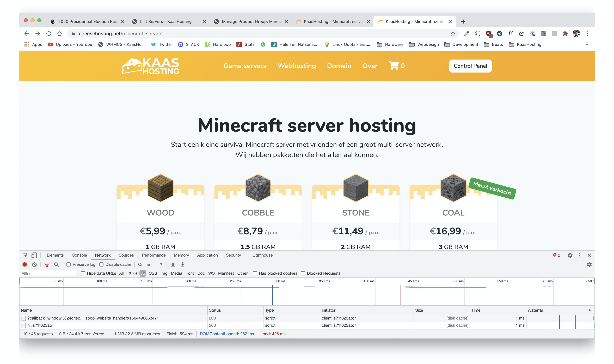
Task: Expand the hidden bookmarks overflow chevron
Action: click(587, 44)
